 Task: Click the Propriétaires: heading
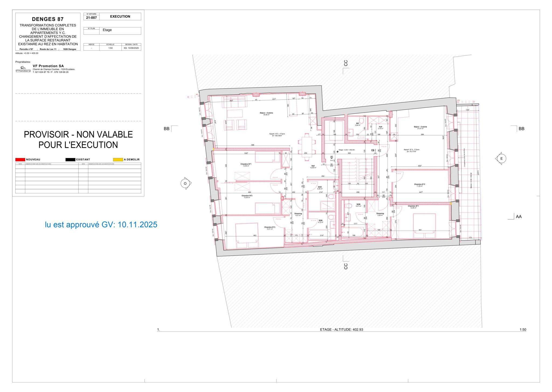[23, 62]
